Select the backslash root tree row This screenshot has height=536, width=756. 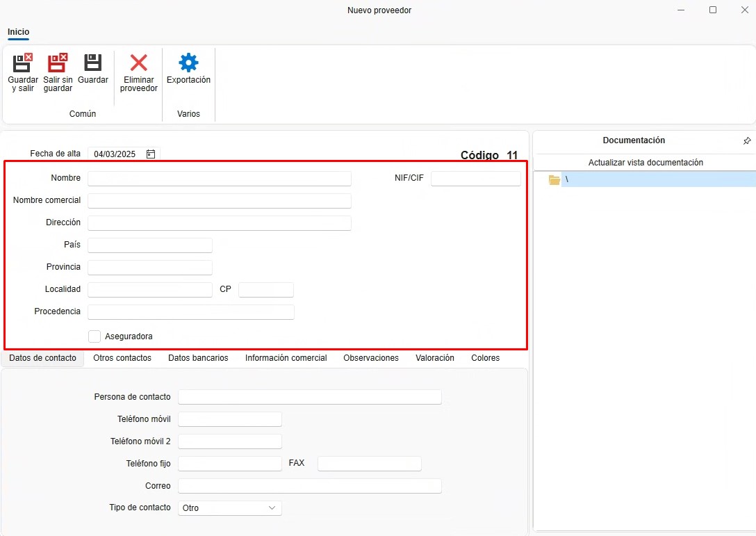tap(659, 179)
